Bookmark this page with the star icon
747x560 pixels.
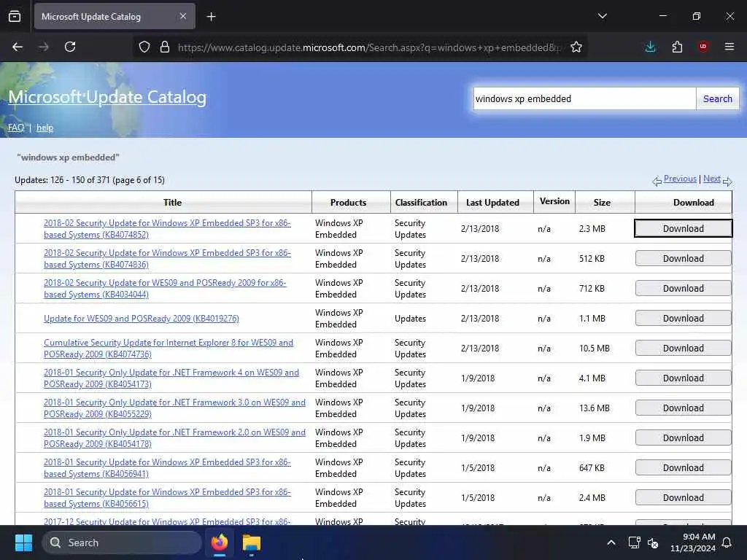[x=576, y=47]
